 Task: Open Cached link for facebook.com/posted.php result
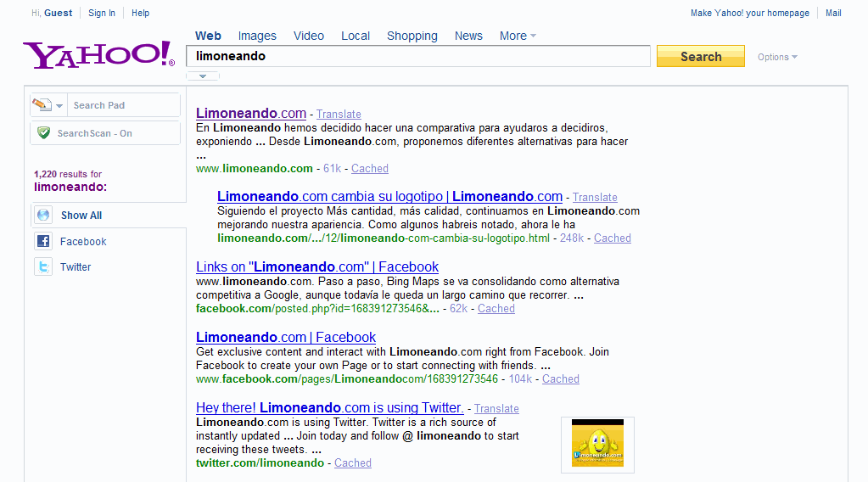496,308
